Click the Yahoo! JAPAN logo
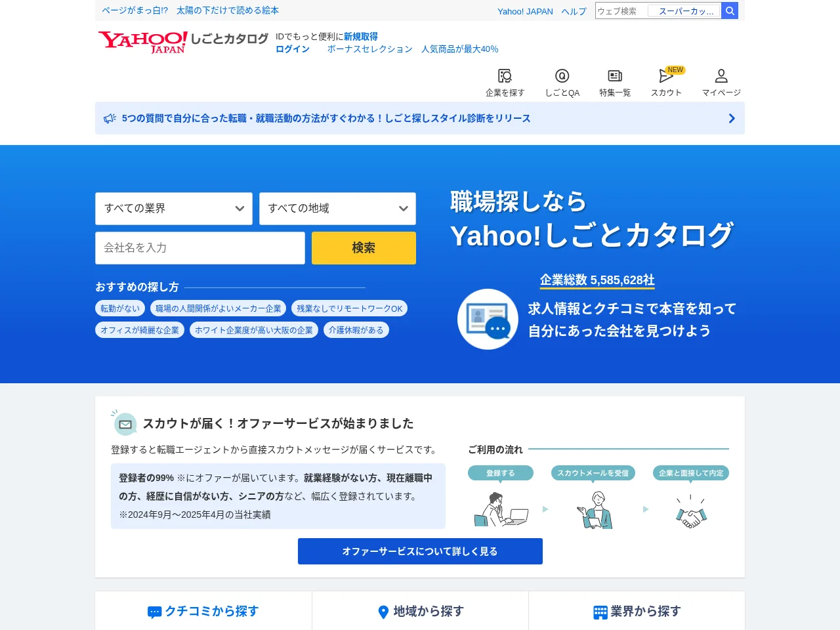This screenshot has width=840, height=630. [x=143, y=43]
